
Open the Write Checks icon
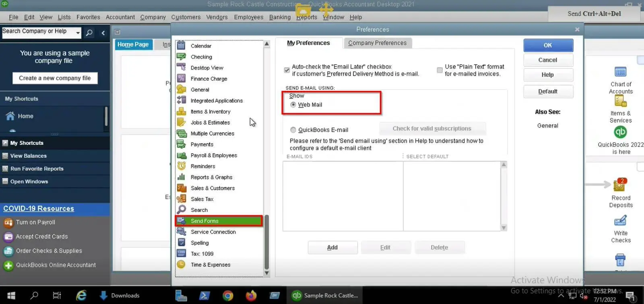[x=620, y=221]
